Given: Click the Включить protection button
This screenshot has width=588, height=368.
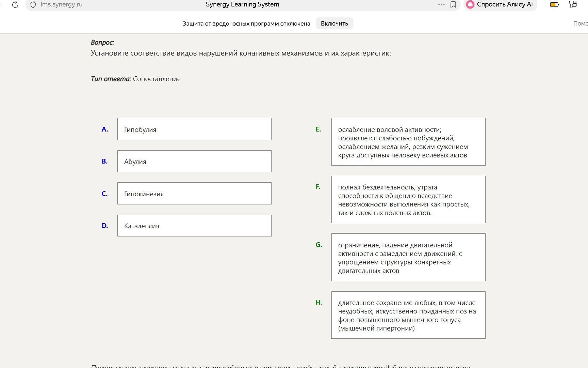Looking at the screenshot, I should click(x=334, y=24).
